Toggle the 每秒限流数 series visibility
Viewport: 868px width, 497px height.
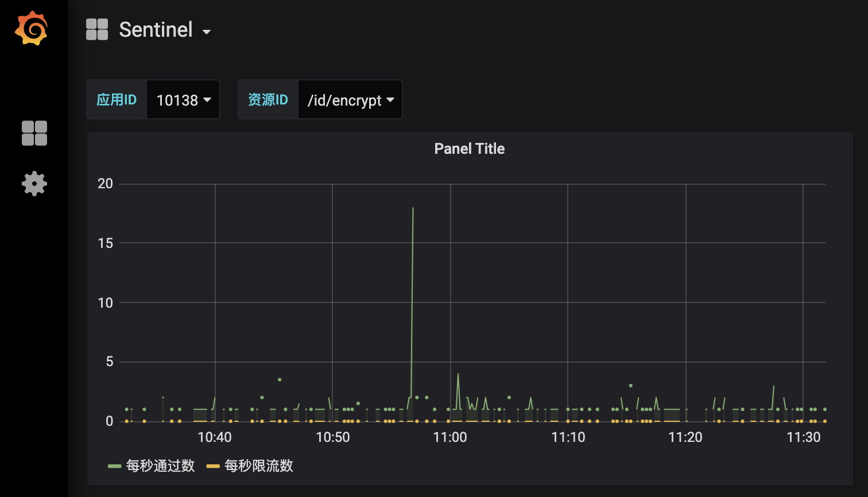(x=259, y=465)
